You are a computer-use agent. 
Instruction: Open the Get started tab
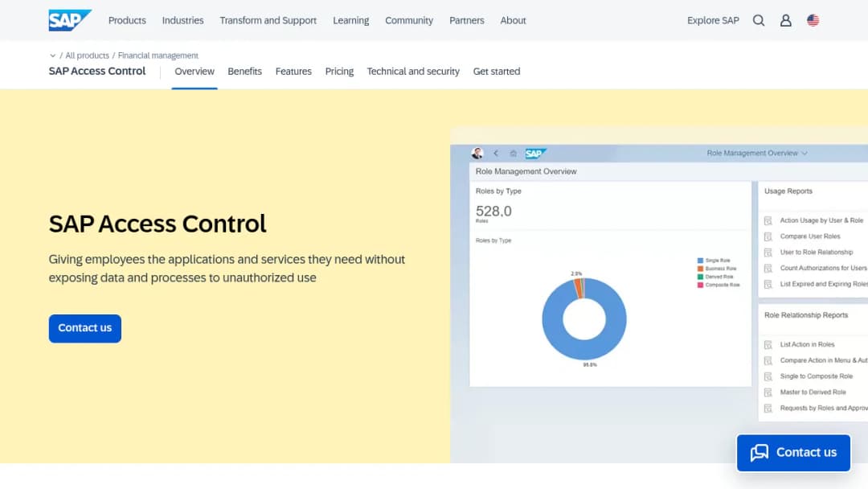coord(497,72)
